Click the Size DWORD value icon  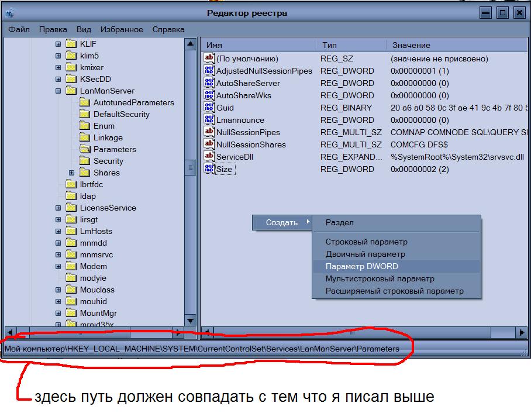click(209, 169)
